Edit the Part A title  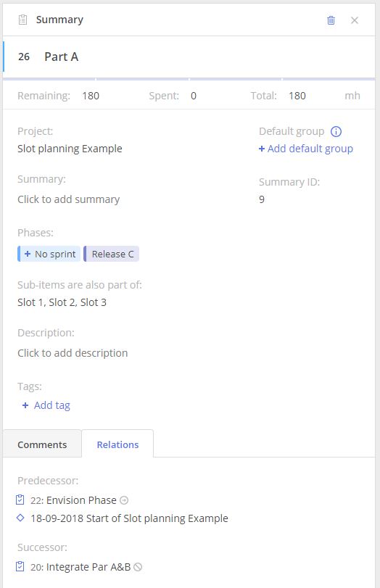pyautogui.click(x=62, y=57)
